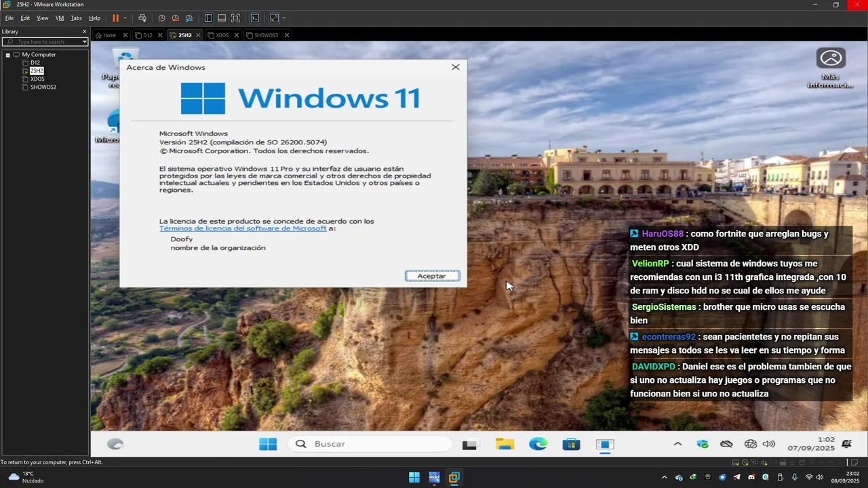The width and height of the screenshot is (868, 488).
Task: Show host hidden tray icons chevron
Action: point(664,477)
